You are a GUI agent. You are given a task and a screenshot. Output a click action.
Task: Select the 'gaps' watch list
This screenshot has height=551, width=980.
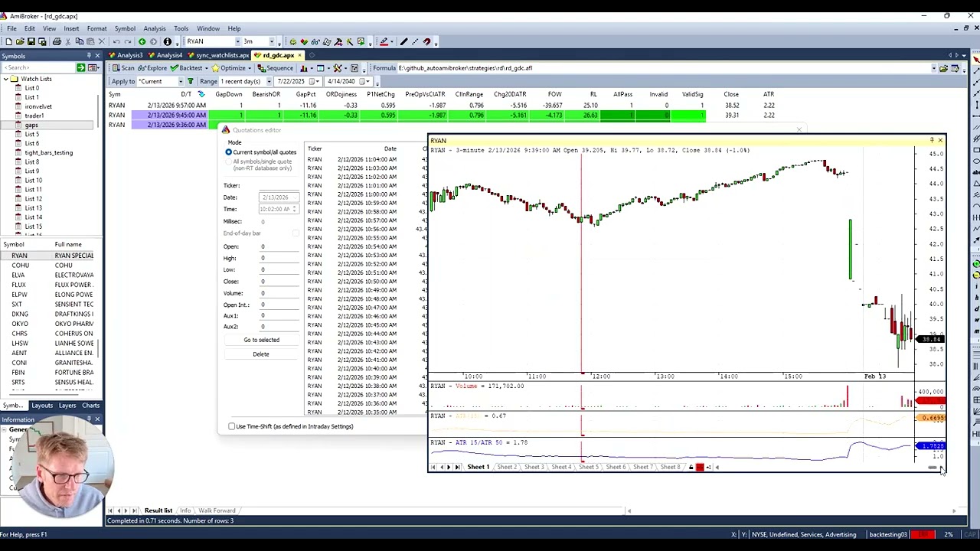31,125
